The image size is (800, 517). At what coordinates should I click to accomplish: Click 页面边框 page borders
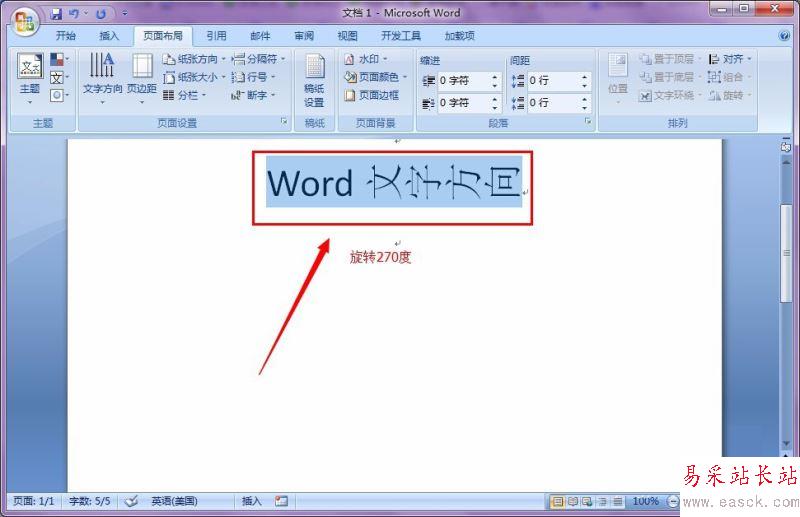pos(372,95)
